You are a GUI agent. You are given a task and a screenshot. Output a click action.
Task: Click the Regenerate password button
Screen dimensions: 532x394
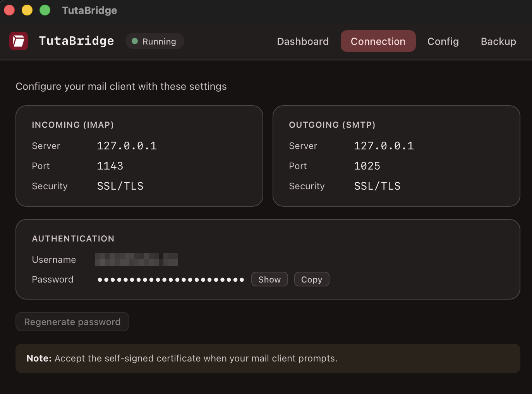[72, 322]
